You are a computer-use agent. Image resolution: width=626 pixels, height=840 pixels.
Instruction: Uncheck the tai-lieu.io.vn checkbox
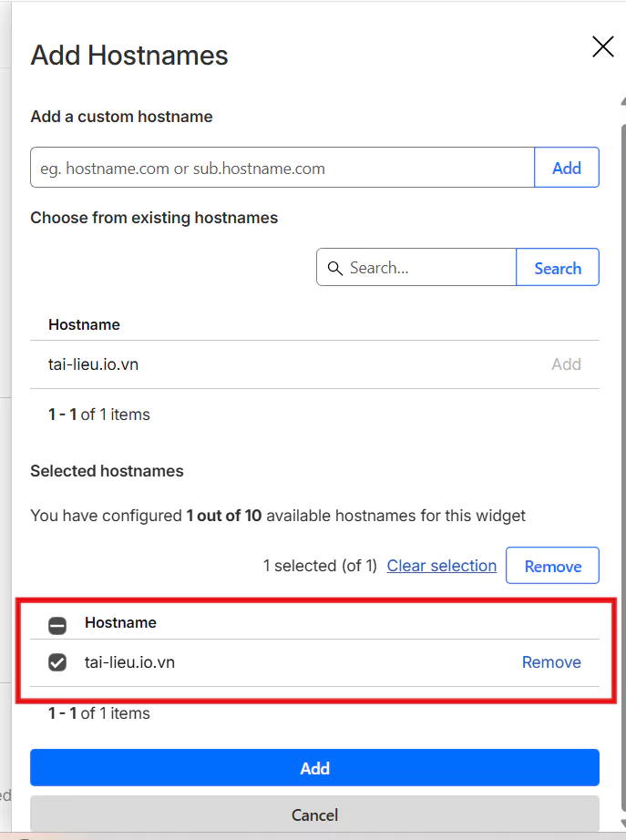tap(57, 663)
